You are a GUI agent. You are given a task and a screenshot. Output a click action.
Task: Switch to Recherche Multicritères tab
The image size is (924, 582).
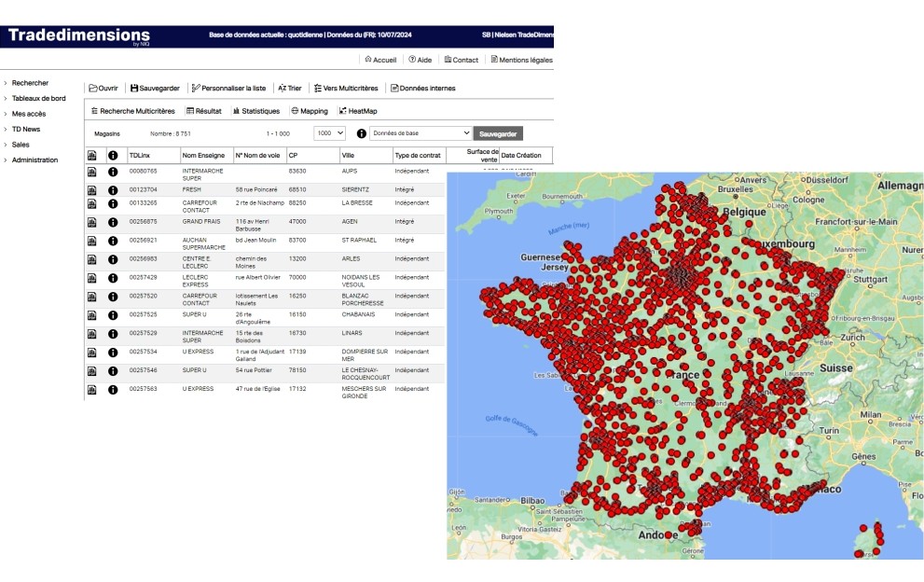pyautogui.click(x=133, y=111)
